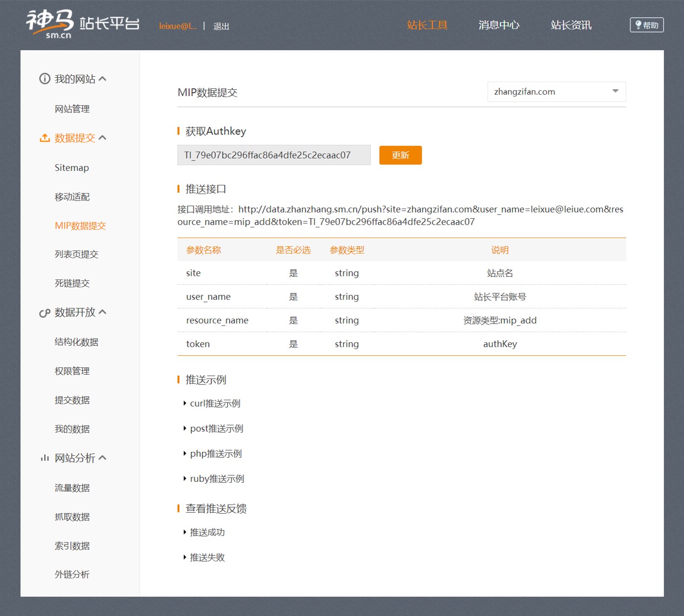Click the Authkey text field
Image resolution: width=684 pixels, height=616 pixels.
[274, 155]
